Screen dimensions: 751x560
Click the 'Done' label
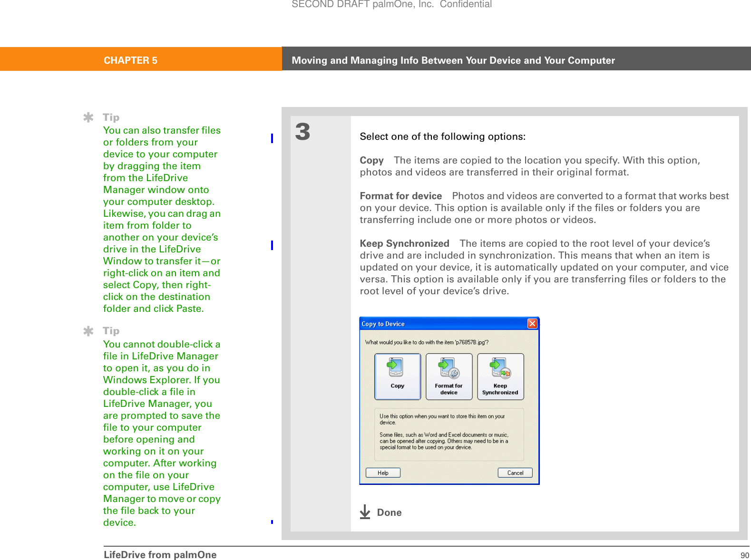[x=390, y=512]
